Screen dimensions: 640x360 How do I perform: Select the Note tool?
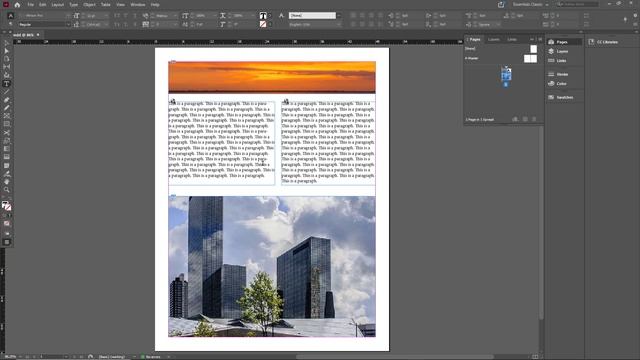point(7,166)
